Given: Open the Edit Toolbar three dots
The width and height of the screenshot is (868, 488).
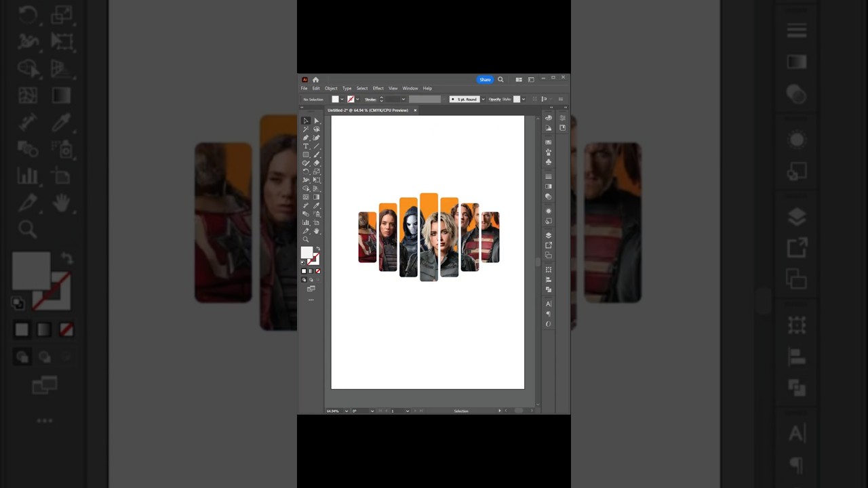Looking at the screenshot, I should [x=311, y=299].
